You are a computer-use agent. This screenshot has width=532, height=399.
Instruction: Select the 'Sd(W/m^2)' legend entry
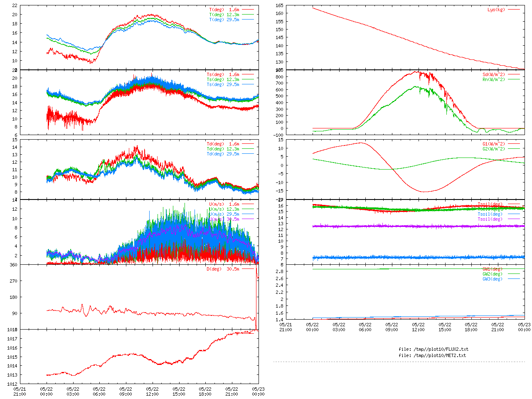pyautogui.click(x=494, y=75)
